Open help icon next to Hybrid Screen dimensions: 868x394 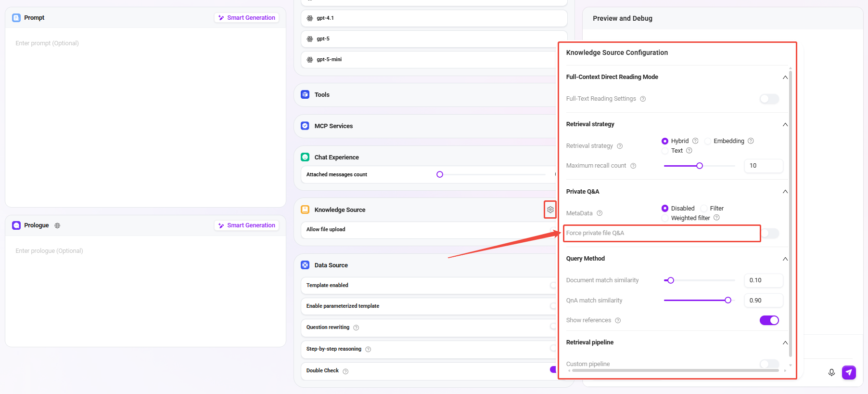pyautogui.click(x=695, y=141)
